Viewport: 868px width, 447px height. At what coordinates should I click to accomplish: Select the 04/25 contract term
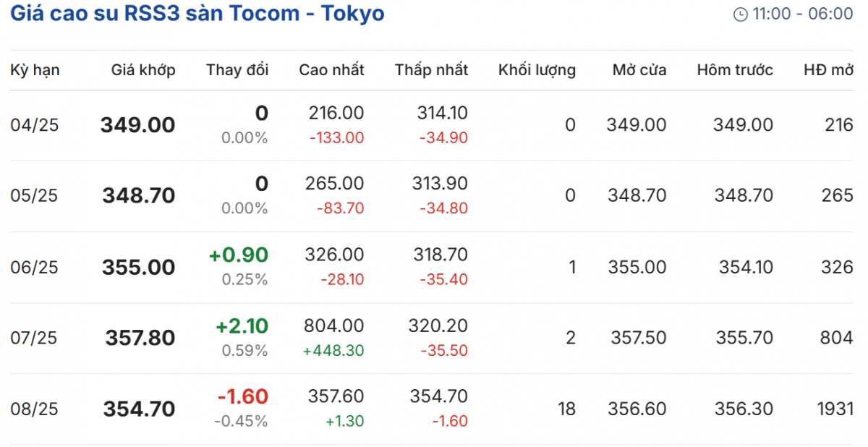[34, 125]
